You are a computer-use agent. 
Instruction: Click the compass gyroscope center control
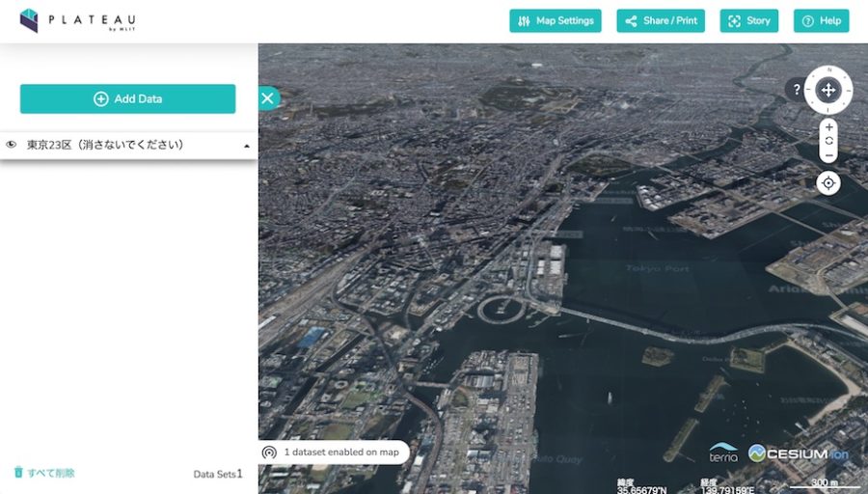[827, 90]
